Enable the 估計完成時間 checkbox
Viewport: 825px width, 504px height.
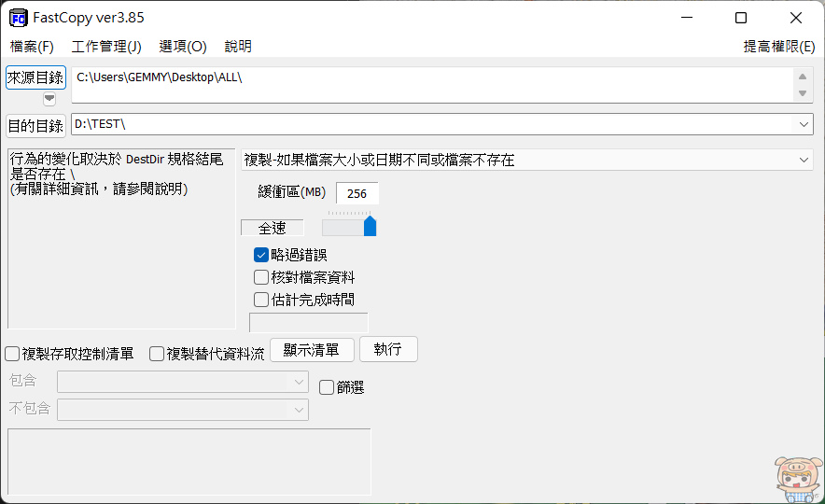(x=261, y=300)
